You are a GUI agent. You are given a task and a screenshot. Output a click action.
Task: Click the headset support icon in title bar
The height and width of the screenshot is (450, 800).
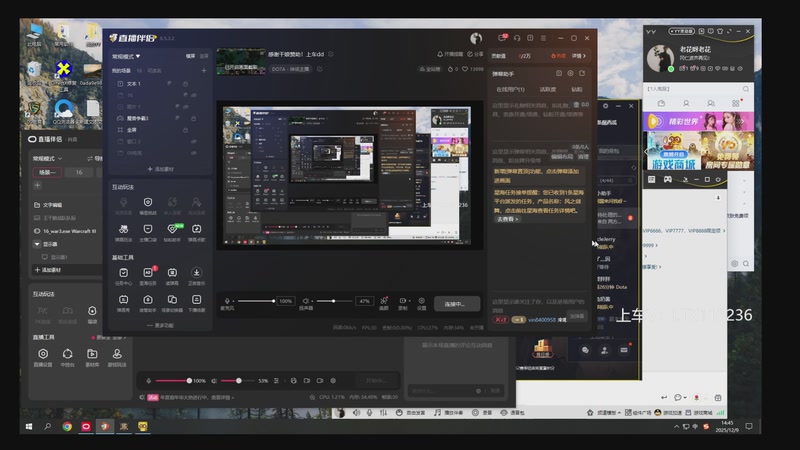coord(517,38)
